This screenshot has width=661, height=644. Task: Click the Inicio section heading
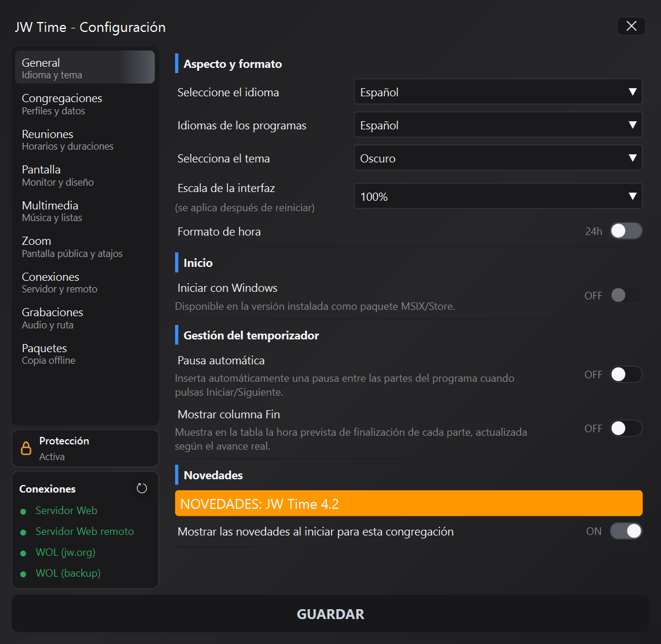pyautogui.click(x=198, y=263)
